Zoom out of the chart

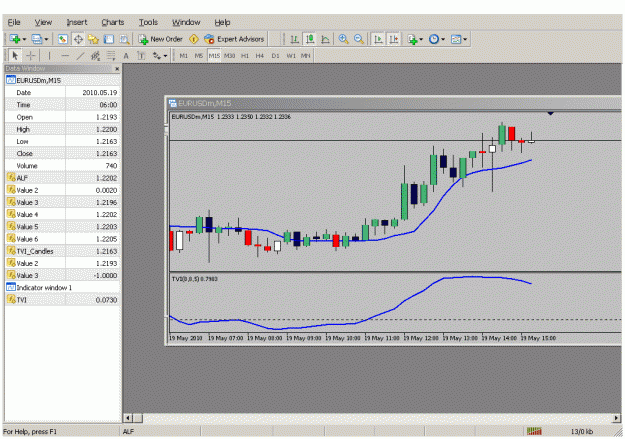point(359,39)
